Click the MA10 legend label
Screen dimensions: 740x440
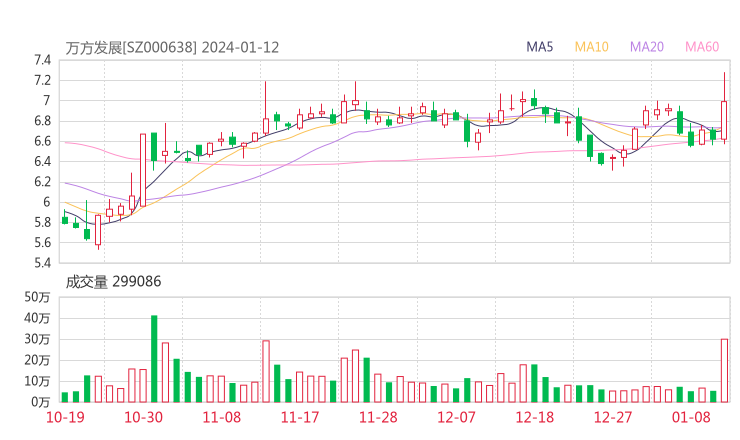[591, 47]
